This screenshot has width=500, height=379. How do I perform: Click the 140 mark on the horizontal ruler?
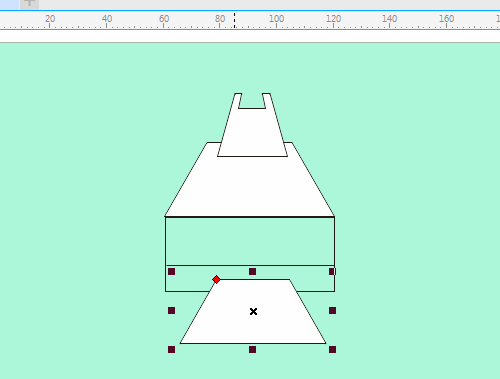tap(389, 19)
